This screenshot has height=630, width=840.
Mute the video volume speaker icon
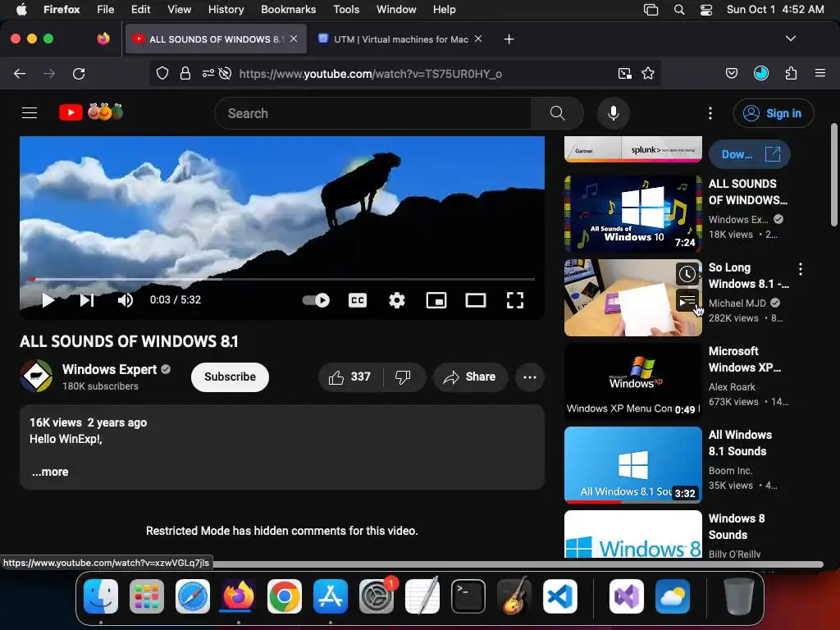click(x=126, y=300)
